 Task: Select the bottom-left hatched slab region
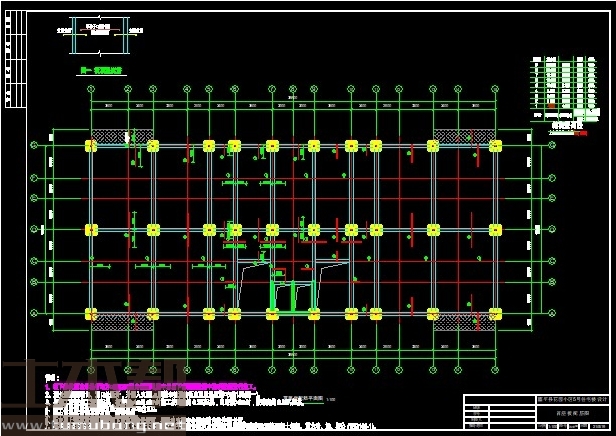120,321
